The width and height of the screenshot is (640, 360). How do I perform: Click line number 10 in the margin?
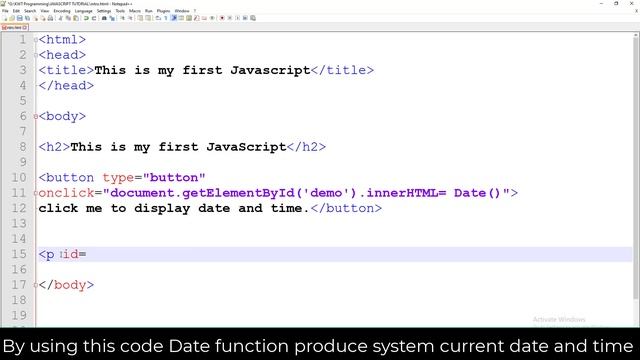19,178
